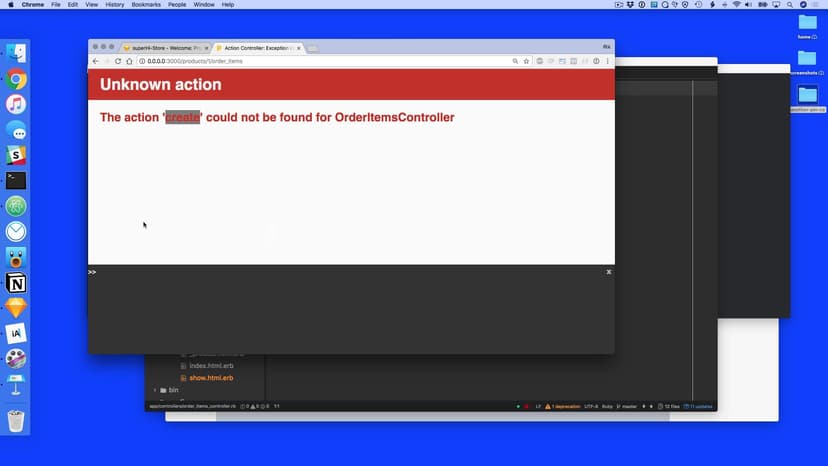Screen dimensions: 828x466
Task: Close the web console panel
Action: pos(608,272)
